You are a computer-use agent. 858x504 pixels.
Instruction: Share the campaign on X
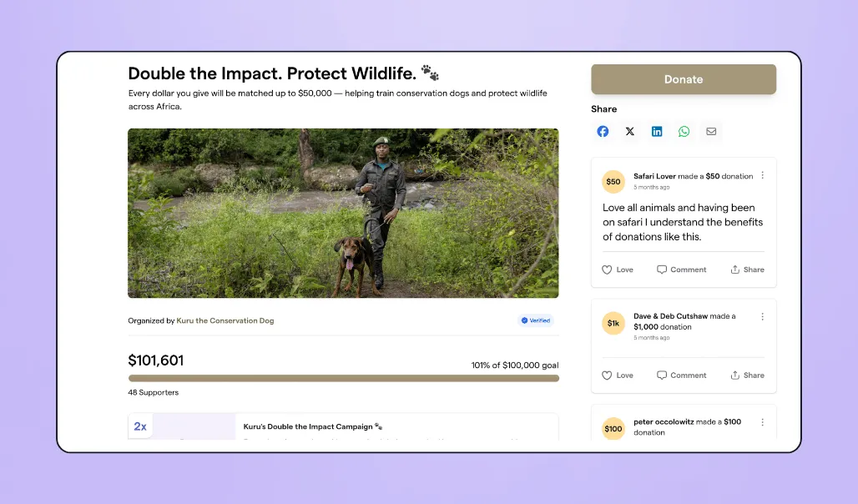(629, 131)
